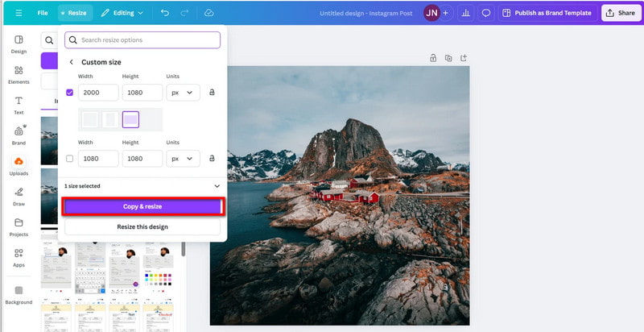Uncheck the 2000 x 1080 size checkbox
The width and height of the screenshot is (644, 332).
click(x=70, y=93)
